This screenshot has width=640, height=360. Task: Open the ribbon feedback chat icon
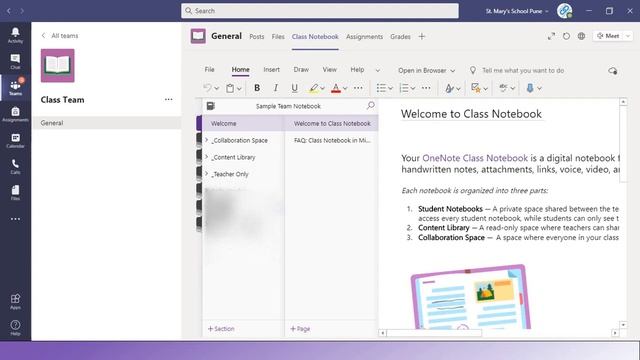point(612,71)
